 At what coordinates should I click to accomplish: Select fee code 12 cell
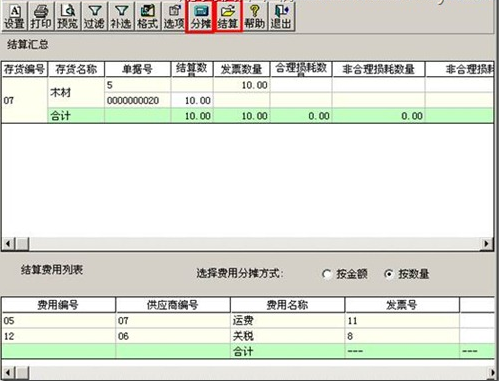[x=58, y=336]
